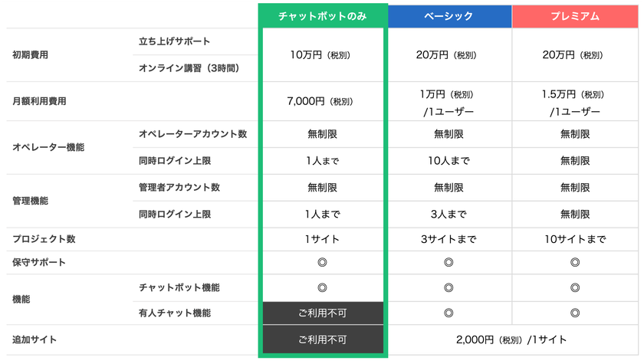Click the ご利用不可 cell for 有人チャット機能

[323, 313]
